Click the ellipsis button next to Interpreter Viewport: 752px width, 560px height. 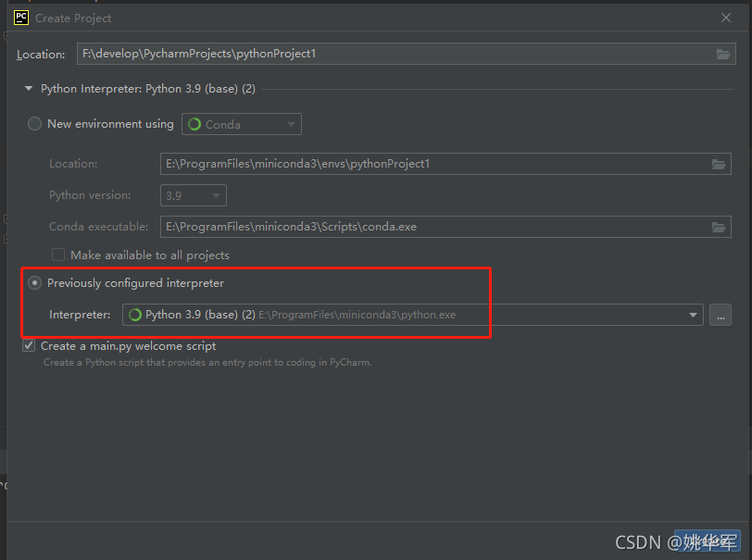721,315
